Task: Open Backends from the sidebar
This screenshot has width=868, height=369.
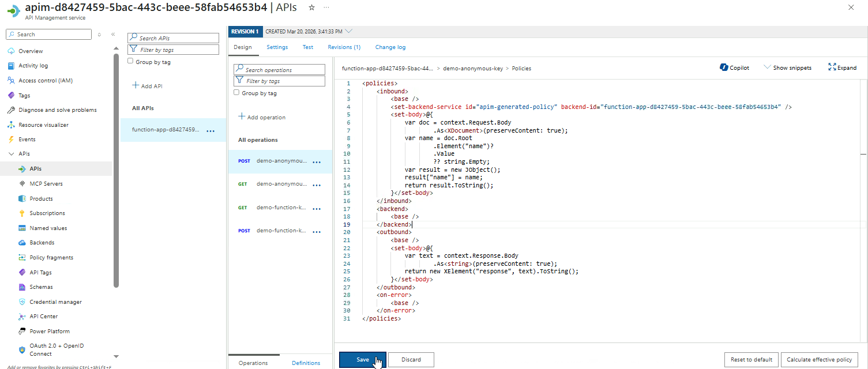Action: 42,243
